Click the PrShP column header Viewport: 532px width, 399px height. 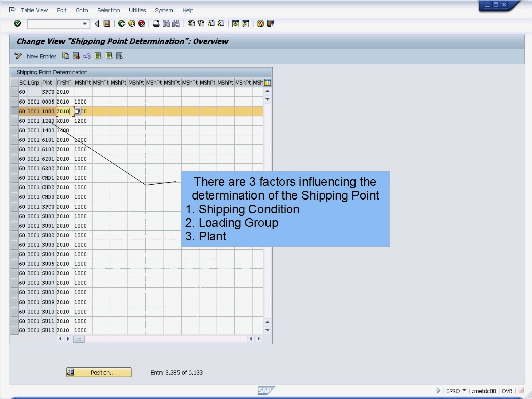click(64, 83)
